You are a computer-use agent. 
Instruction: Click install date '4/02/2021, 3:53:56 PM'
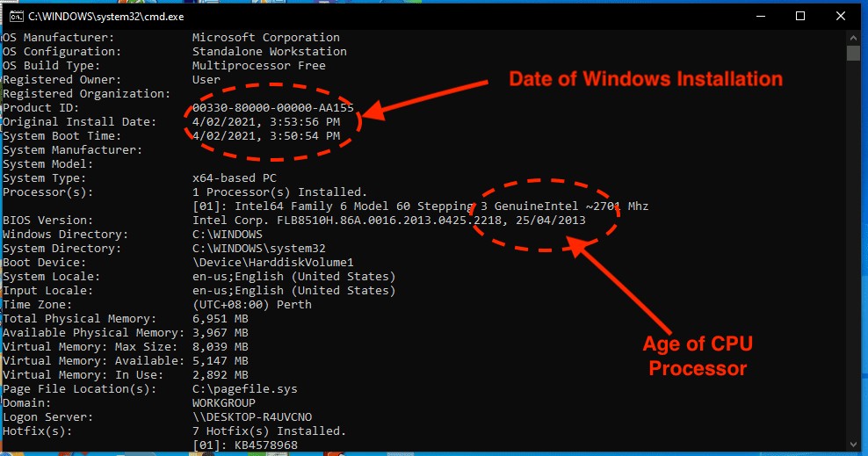[x=265, y=122]
